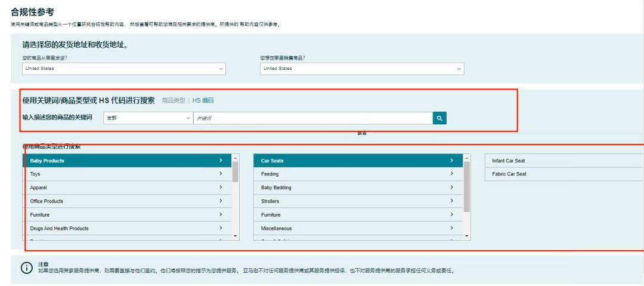Screen dimensions: 644x286
Task: Expand the Toys row chevron
Action: tap(221, 174)
